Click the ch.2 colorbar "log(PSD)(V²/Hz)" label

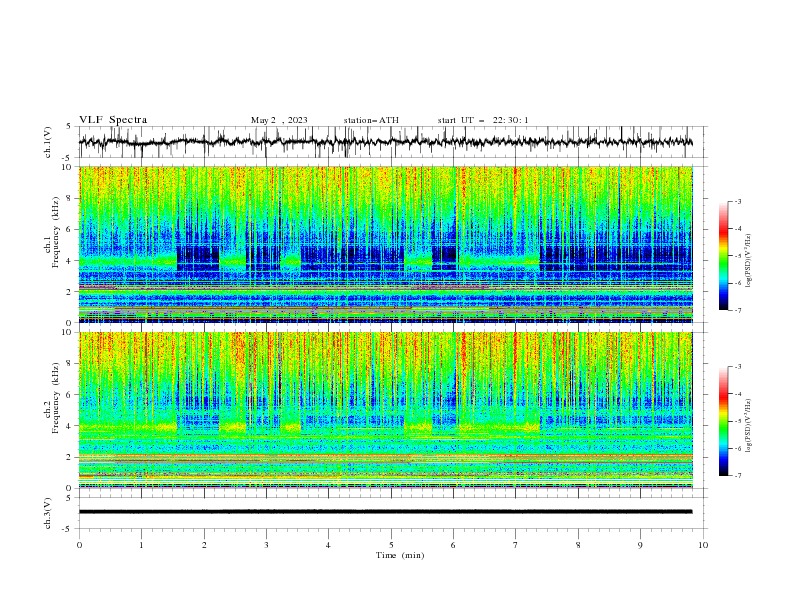748,425
